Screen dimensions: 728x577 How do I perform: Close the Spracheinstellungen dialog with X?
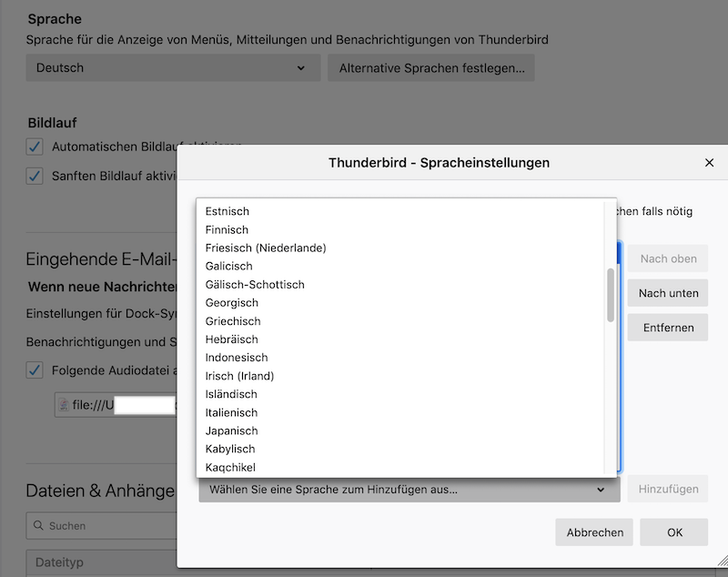click(x=709, y=163)
